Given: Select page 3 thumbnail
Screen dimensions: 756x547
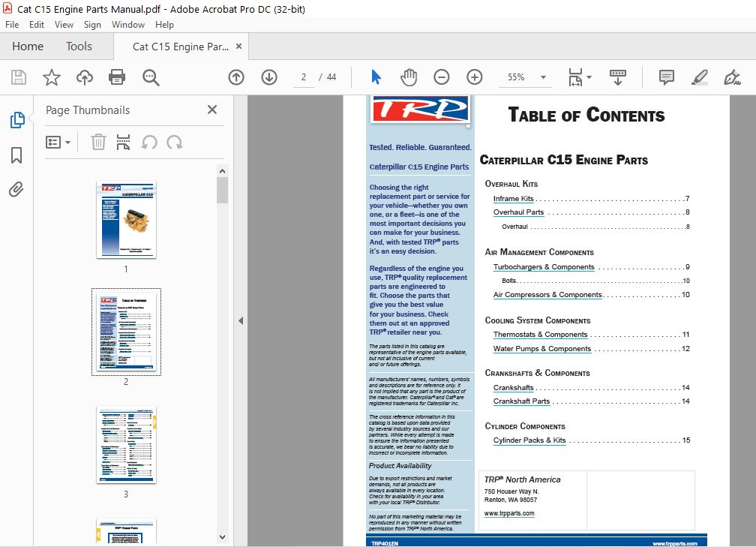Looking at the screenshot, I should pyautogui.click(x=126, y=445).
